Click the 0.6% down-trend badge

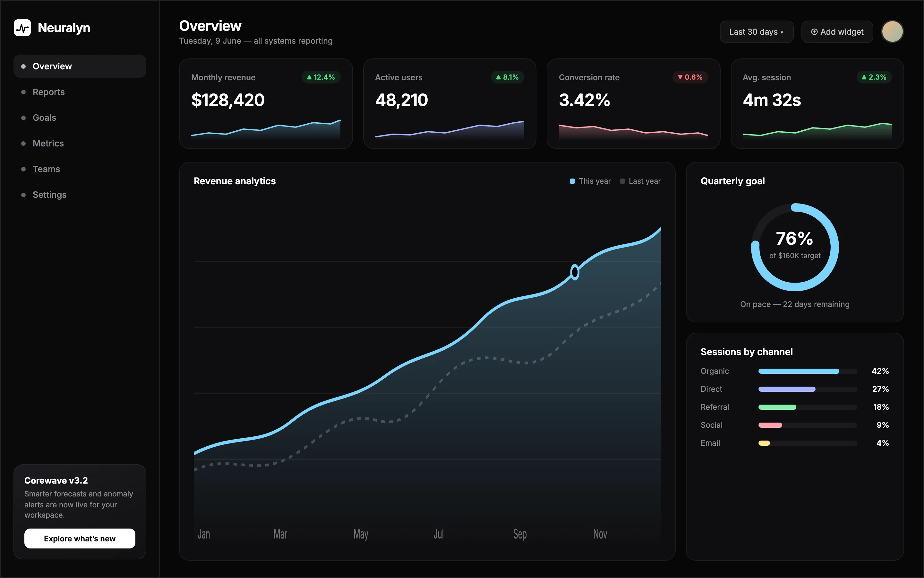click(x=690, y=77)
